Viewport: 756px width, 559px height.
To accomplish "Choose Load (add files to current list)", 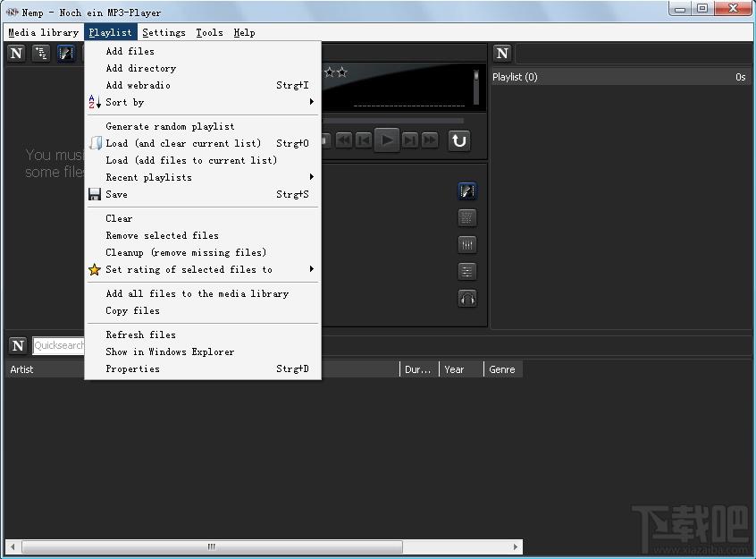I will [203, 160].
